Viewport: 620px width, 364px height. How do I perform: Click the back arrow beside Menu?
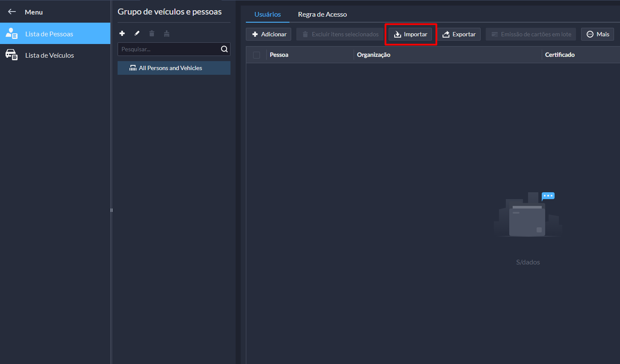tap(12, 12)
